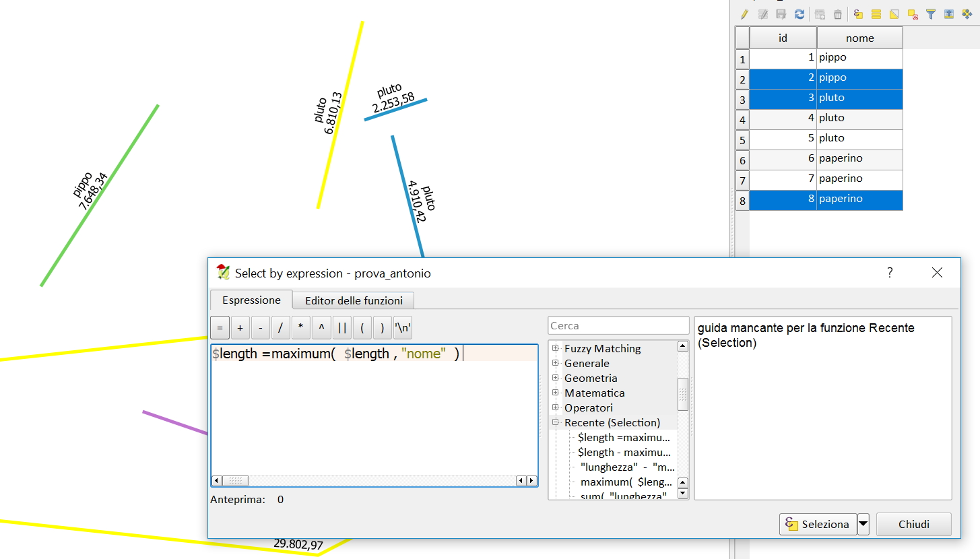
Task: Insert the string concatenation || operator
Action: [342, 328]
